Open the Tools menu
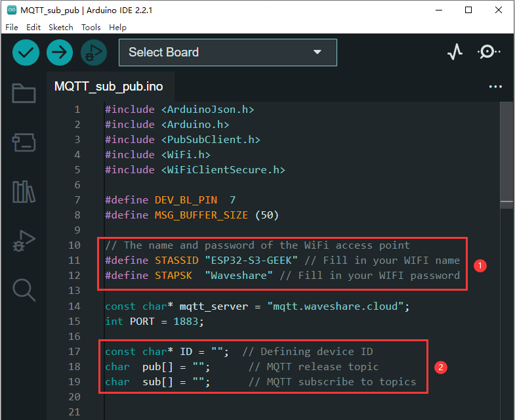The height and width of the screenshot is (420, 515). click(x=91, y=28)
